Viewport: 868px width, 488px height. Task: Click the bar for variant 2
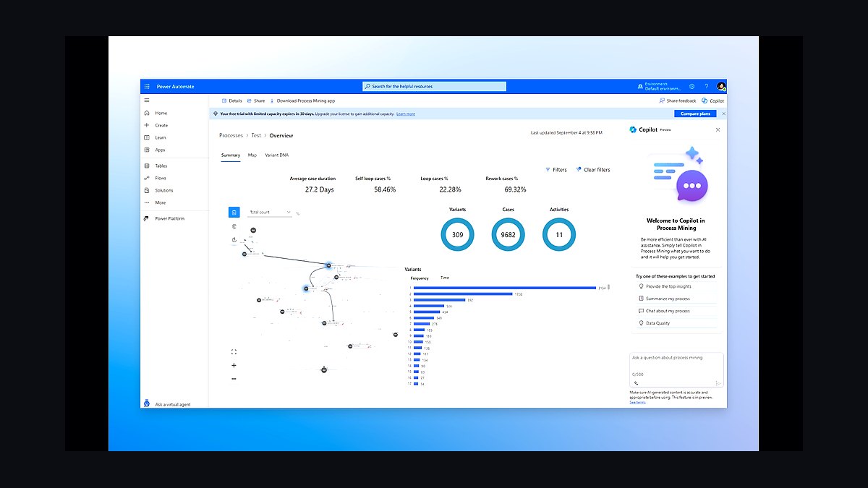click(463, 294)
